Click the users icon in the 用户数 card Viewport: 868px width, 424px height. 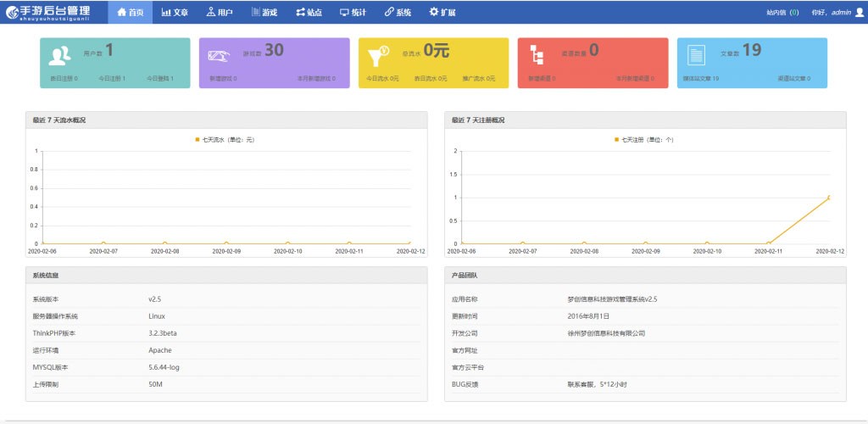(x=59, y=56)
